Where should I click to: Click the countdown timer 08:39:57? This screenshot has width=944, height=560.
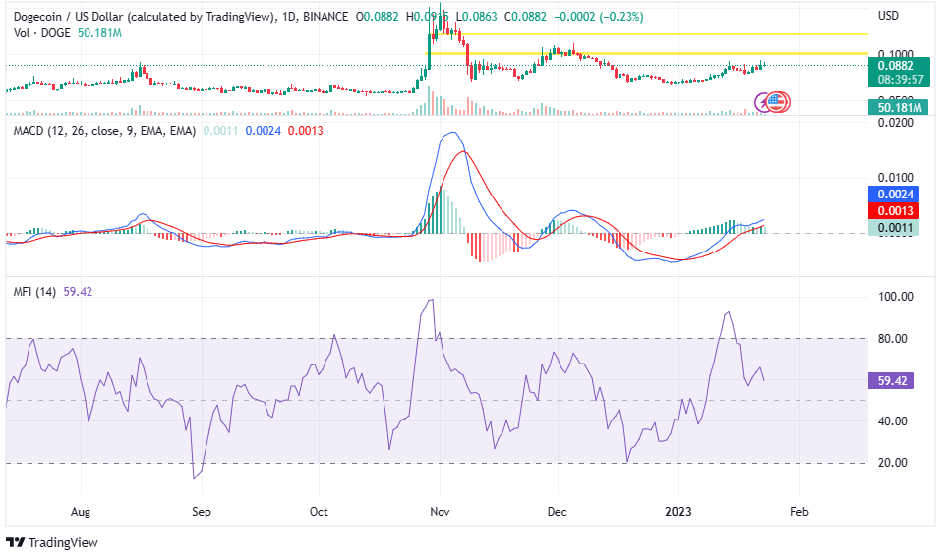pyautogui.click(x=901, y=80)
